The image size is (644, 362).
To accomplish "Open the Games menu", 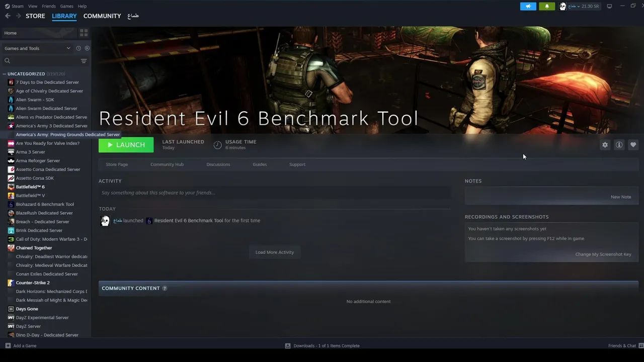I will (66, 6).
